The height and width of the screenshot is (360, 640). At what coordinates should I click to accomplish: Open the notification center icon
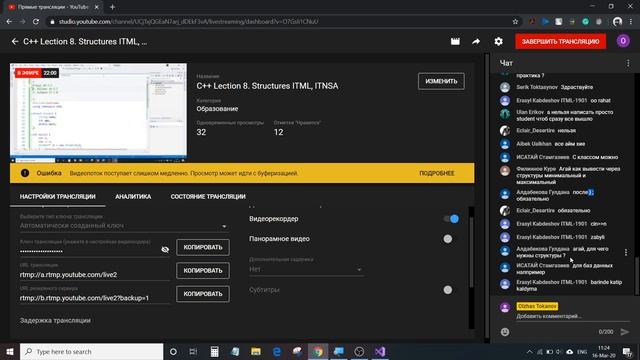(x=627, y=351)
